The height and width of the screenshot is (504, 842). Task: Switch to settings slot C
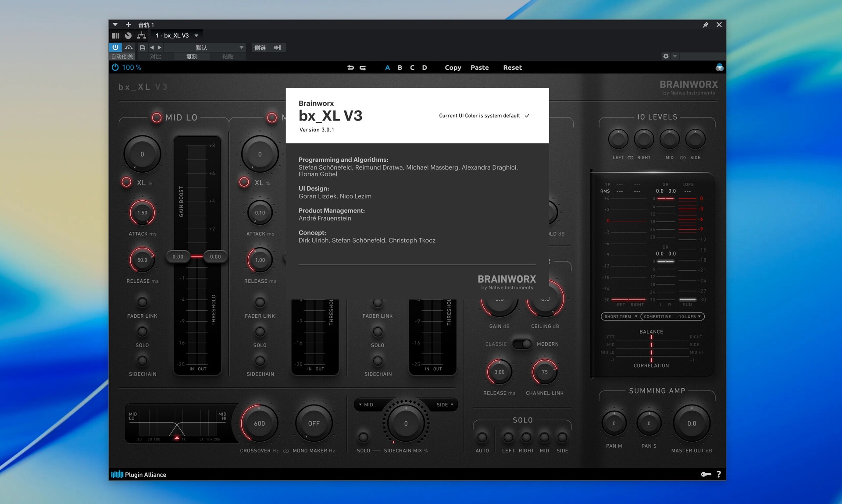(x=412, y=67)
